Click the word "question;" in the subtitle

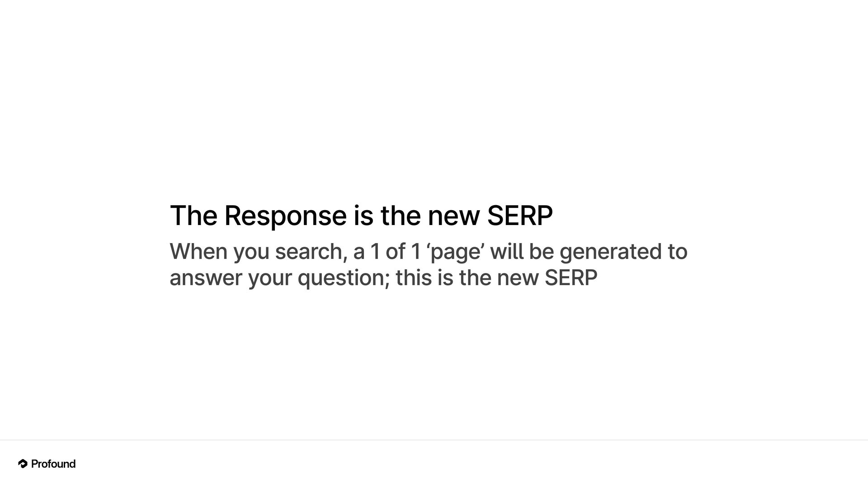pos(344,277)
